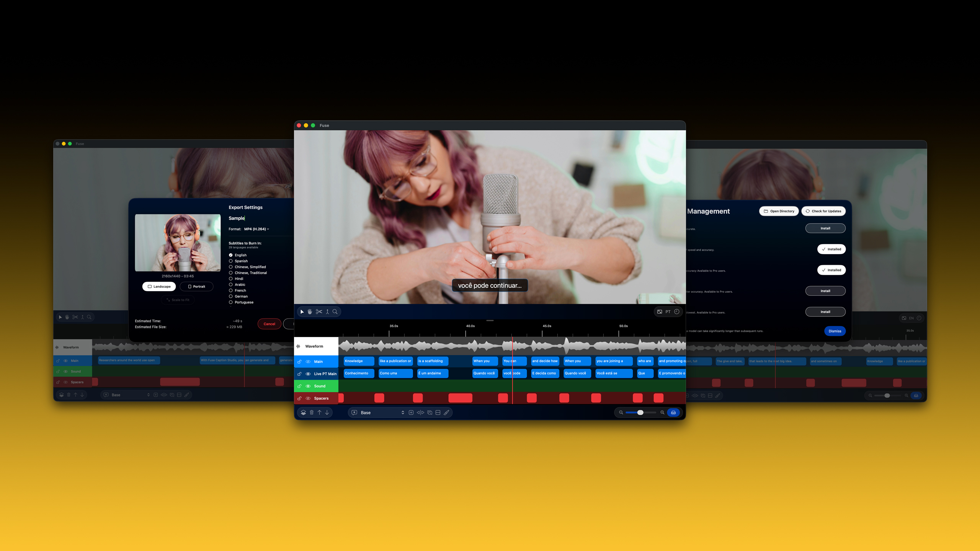Click the move layer down arrow
980x551 pixels.
[327, 412]
